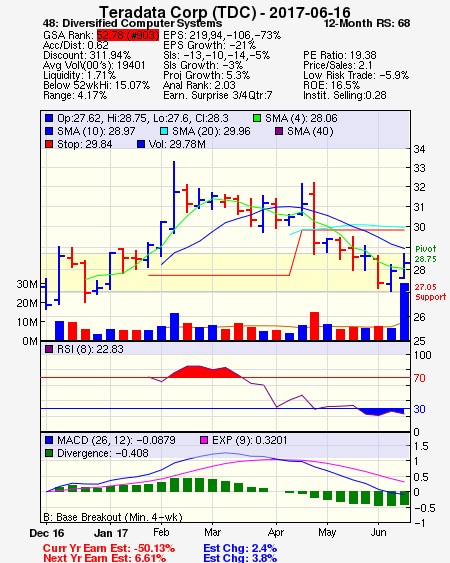Image resolution: width=450 pixels, height=563 pixels.
Task: Click the purple SMA (40) legend swatch
Action: (279, 131)
